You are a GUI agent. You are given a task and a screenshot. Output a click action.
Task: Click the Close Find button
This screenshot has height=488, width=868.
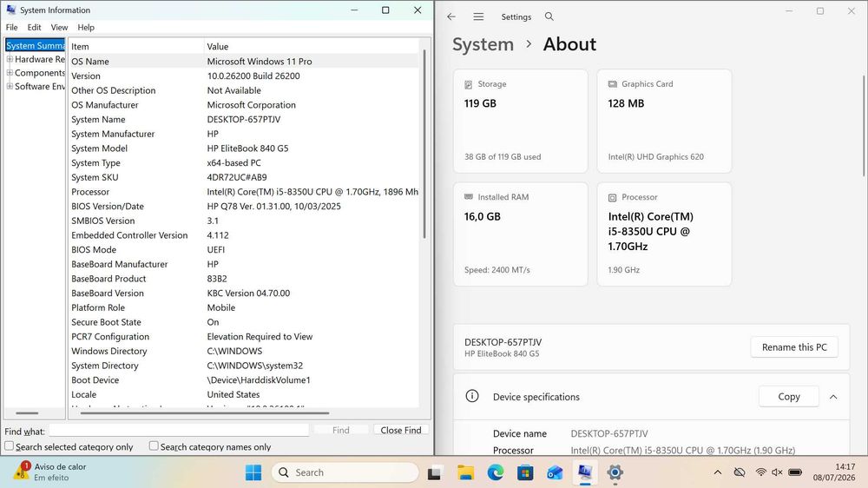point(401,430)
